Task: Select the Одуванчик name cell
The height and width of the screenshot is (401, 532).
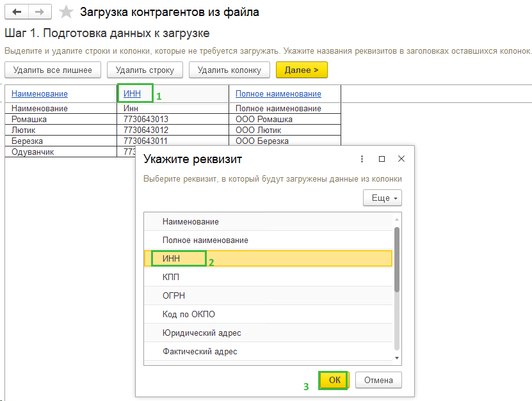Action: point(61,152)
